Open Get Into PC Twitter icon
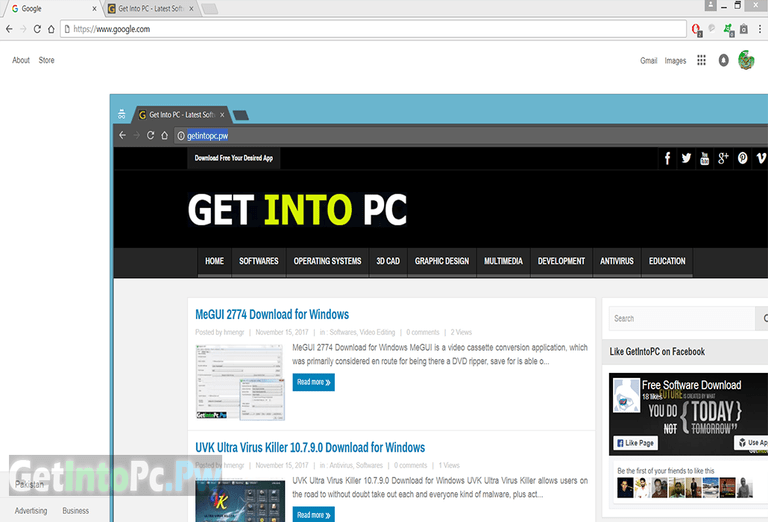The width and height of the screenshot is (768, 522). 686,158
